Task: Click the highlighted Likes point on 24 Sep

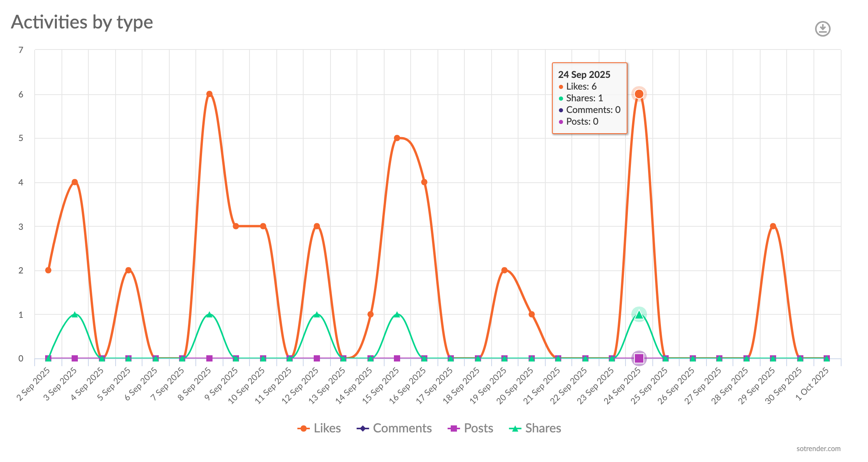Action: pos(639,93)
